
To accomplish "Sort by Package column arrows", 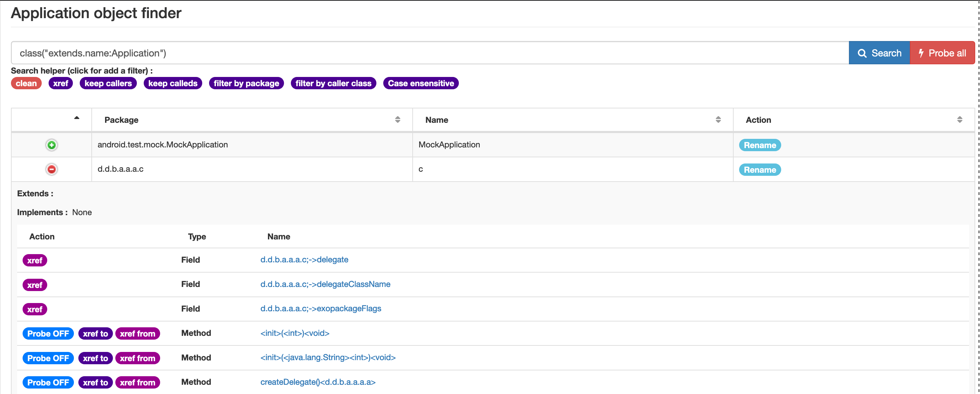I will tap(397, 120).
